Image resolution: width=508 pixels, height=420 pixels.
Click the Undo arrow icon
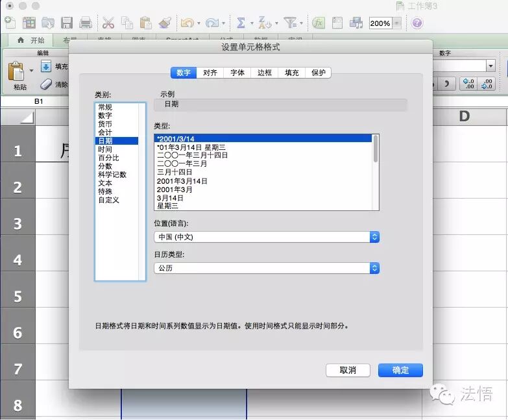pos(187,23)
